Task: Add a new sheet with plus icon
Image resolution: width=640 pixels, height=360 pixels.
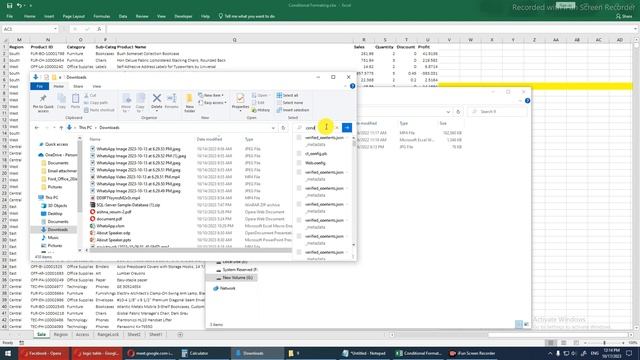Action: tap(180, 334)
